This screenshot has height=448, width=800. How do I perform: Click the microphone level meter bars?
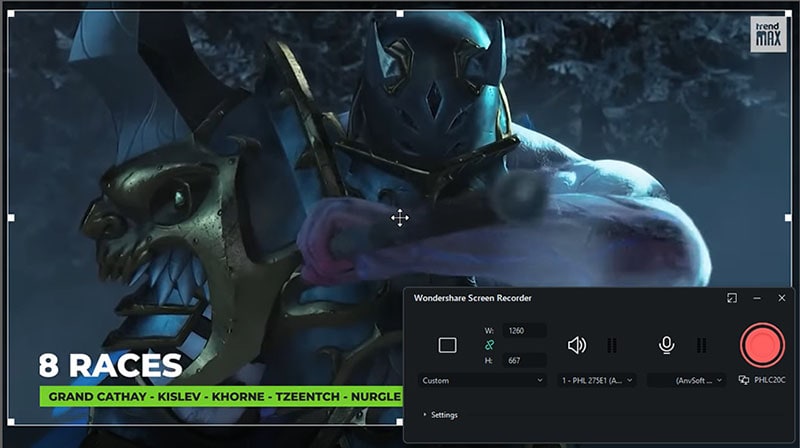(x=702, y=345)
